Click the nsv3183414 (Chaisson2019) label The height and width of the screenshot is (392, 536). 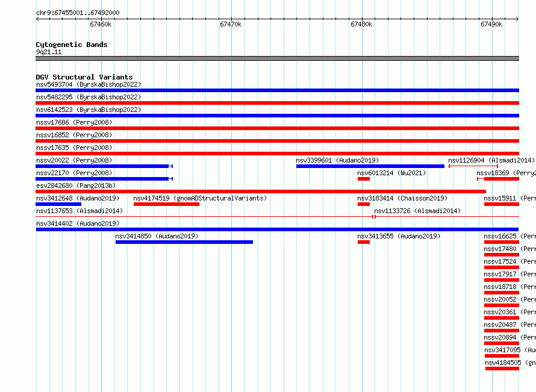(402, 198)
